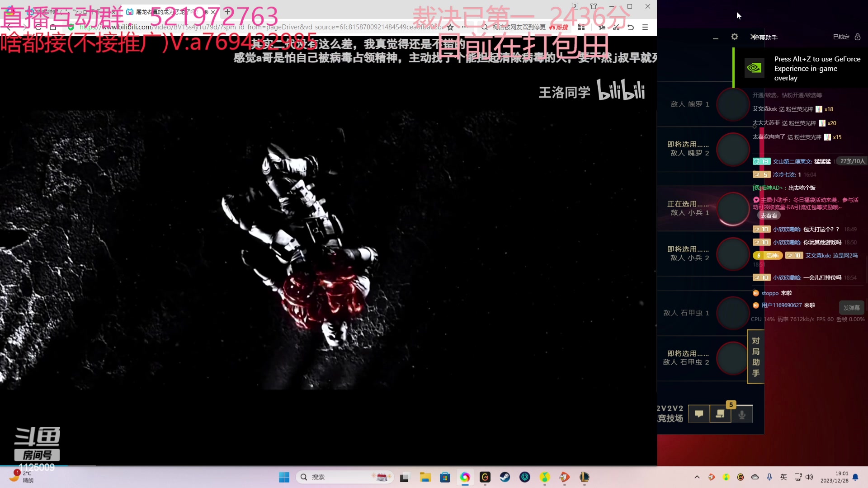Click user 文山第二德莱文 in chat
This screenshot has width=868, height=488.
click(793, 161)
